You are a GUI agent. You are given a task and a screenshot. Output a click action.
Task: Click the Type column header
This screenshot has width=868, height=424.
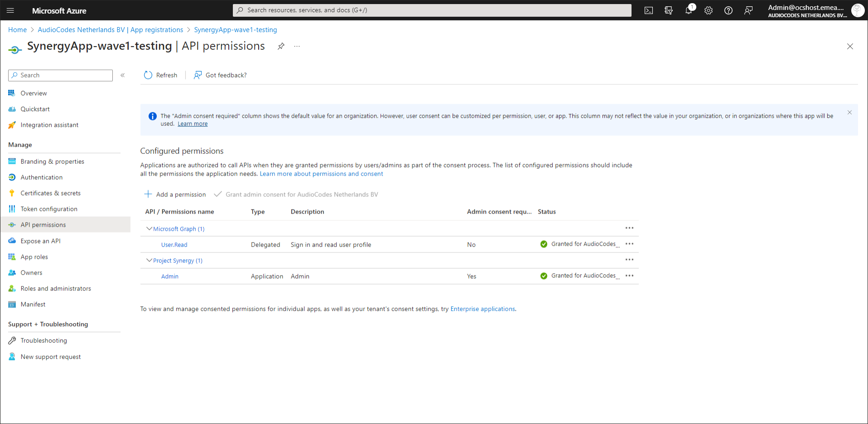258,212
